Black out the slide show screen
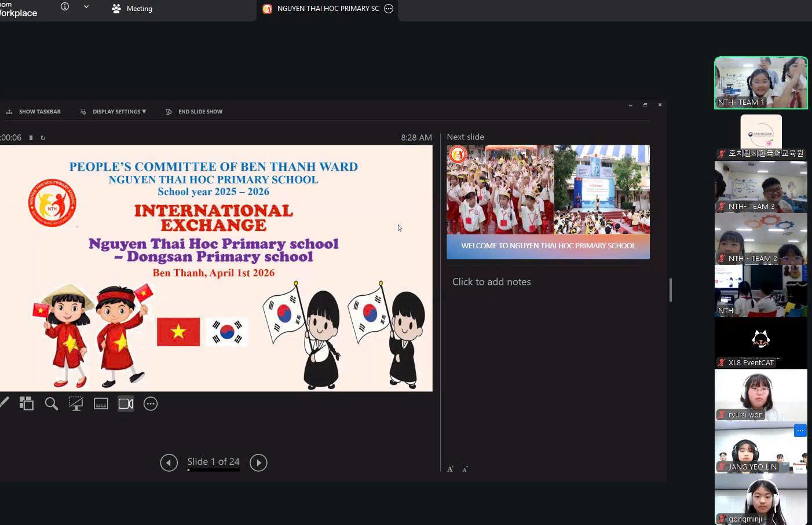The height and width of the screenshot is (525, 812). point(76,403)
